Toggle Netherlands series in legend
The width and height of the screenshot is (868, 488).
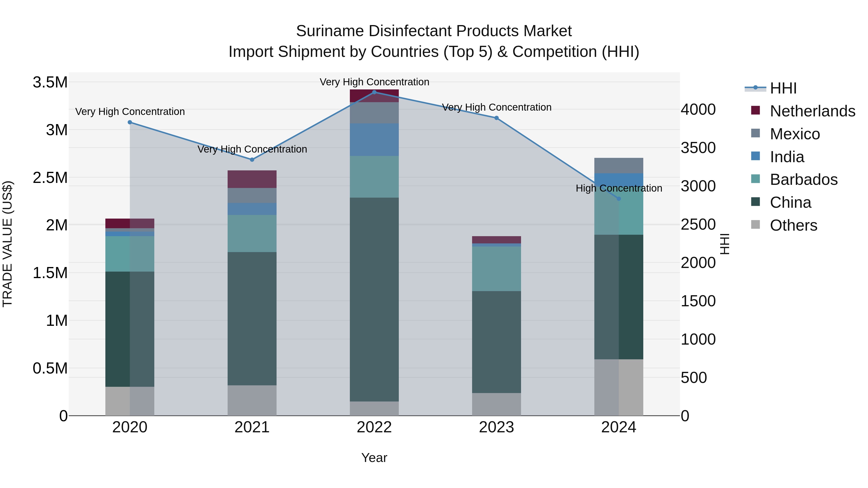(x=803, y=111)
